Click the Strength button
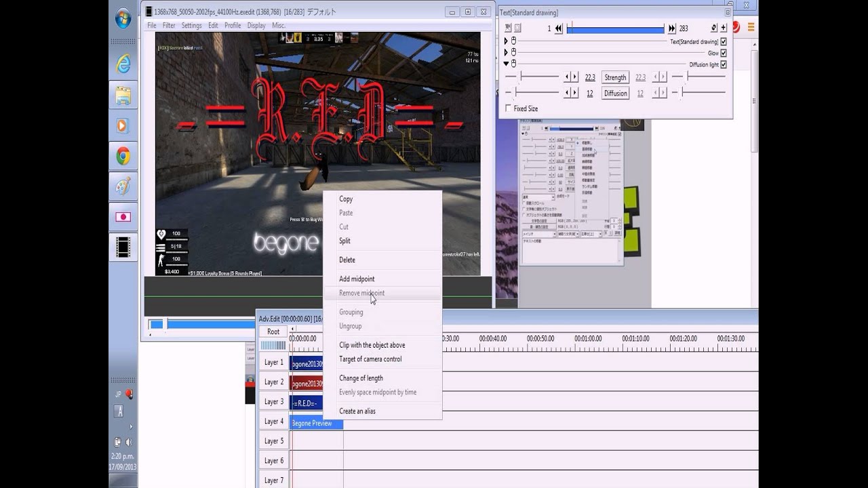Viewport: 868px width, 488px height. click(x=615, y=77)
